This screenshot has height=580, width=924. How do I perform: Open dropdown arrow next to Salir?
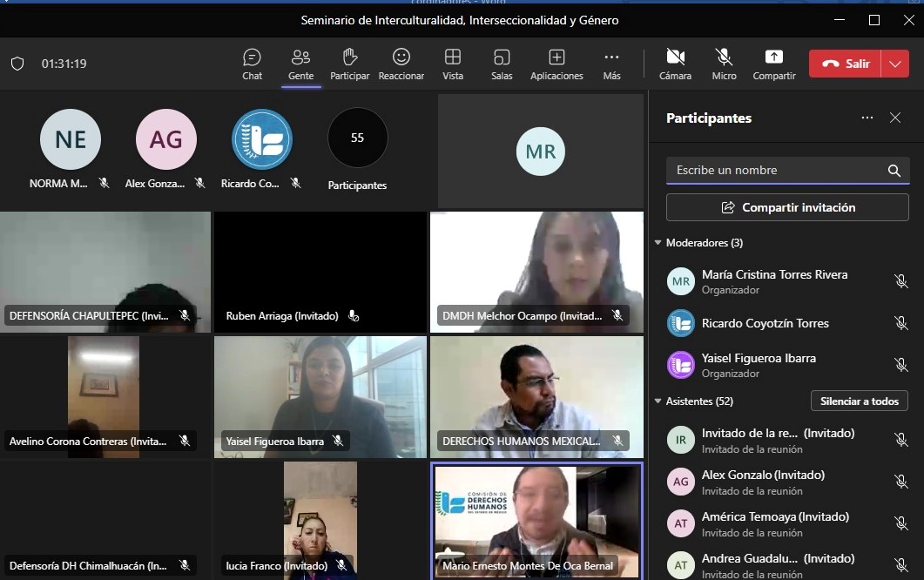pos(895,64)
